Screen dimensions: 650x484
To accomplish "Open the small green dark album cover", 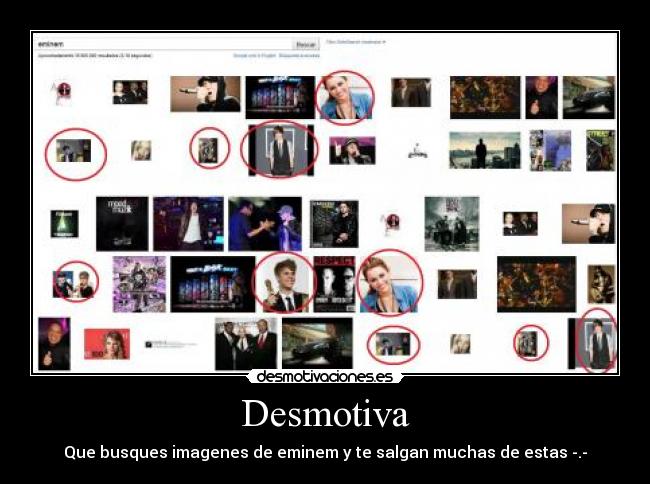I will click(64, 224).
